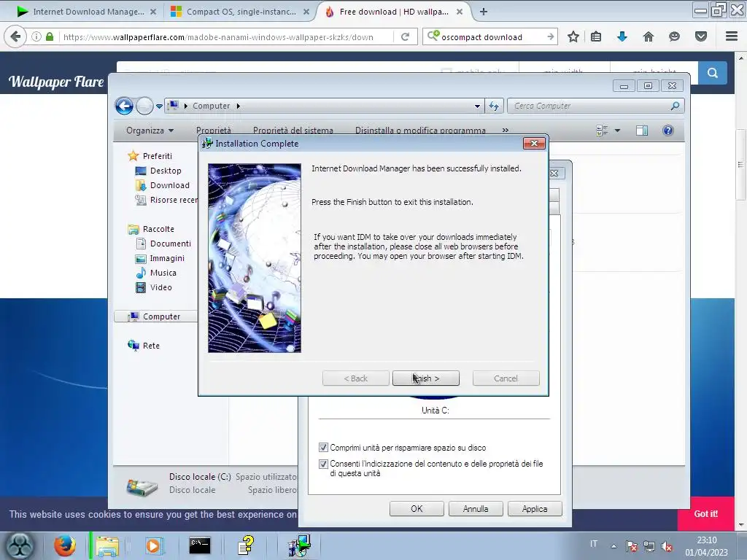Toggle the Explorer preview pane
Image resolution: width=747 pixels, height=560 pixels.
coord(642,131)
